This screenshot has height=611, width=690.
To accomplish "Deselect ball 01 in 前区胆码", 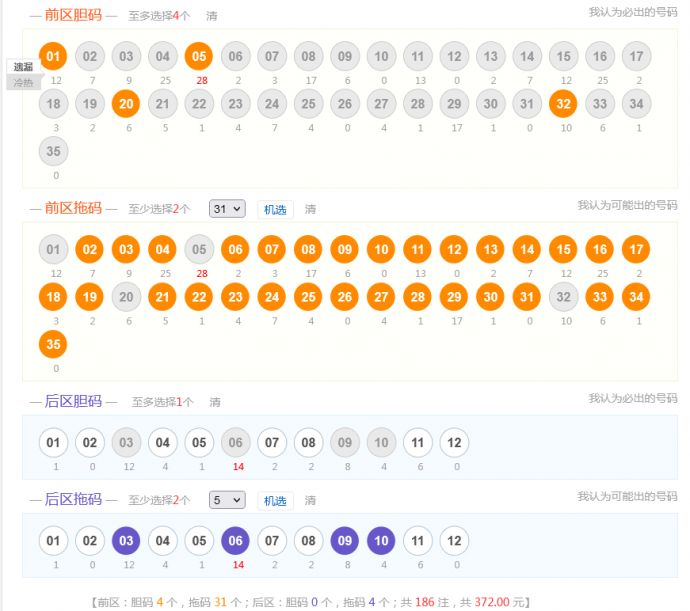I will (x=53, y=56).
